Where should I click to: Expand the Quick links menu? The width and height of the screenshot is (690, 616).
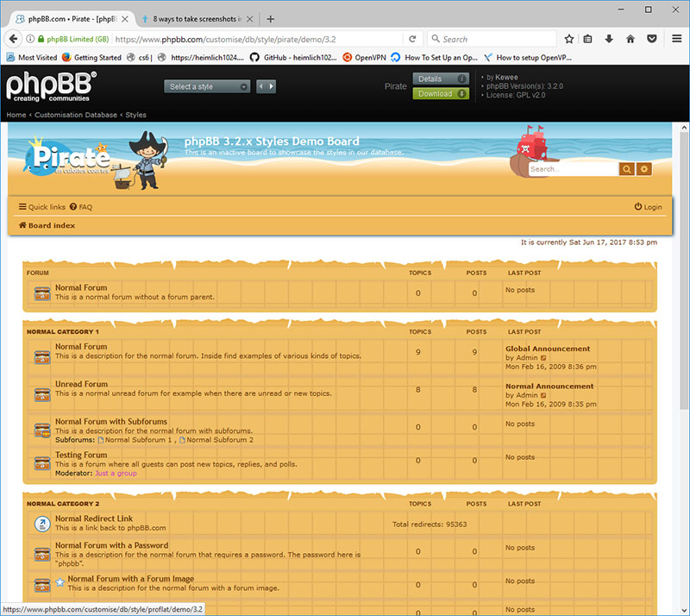click(41, 207)
